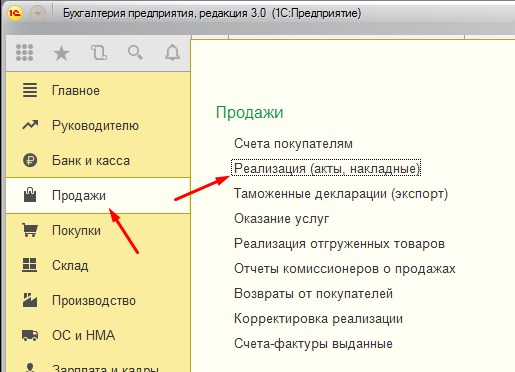Click the Главное list icon
This screenshot has height=372, width=515.
click(30, 90)
